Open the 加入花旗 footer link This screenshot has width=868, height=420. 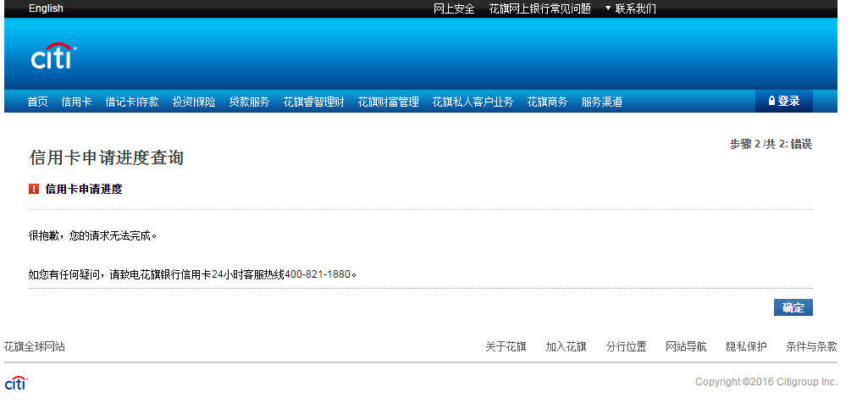(566, 347)
